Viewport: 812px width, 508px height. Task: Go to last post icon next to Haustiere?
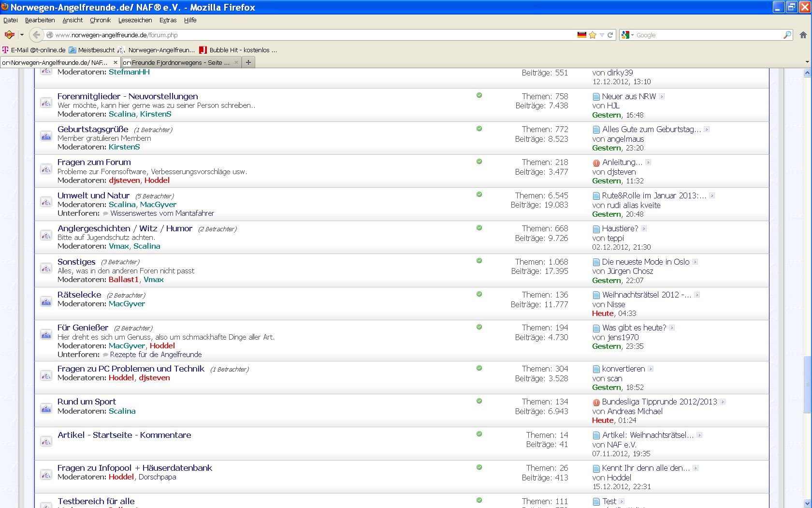point(644,228)
